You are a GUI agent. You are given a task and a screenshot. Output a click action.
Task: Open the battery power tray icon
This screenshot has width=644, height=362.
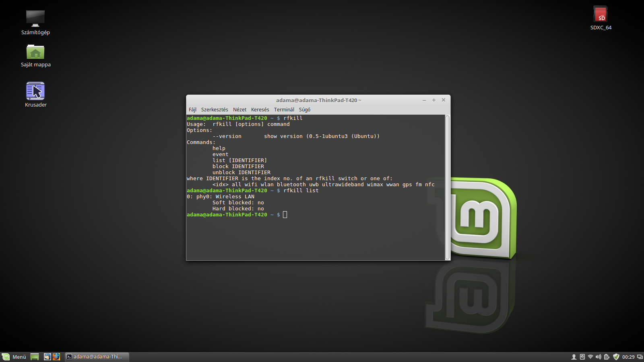[607, 357]
